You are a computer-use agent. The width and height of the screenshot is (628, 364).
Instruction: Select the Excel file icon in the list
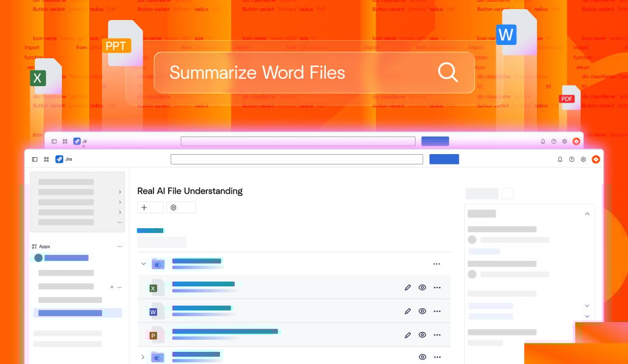pyautogui.click(x=154, y=287)
